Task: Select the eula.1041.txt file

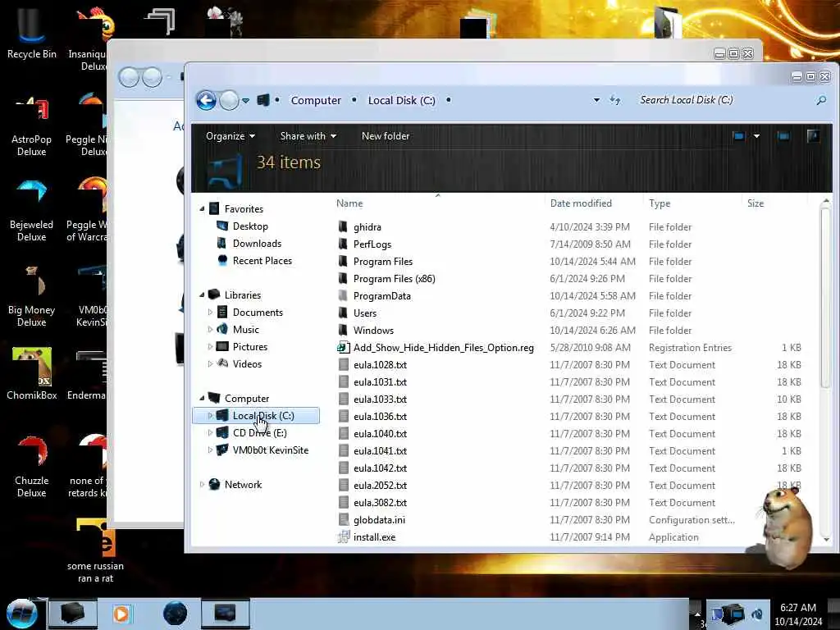Action: [380, 450]
